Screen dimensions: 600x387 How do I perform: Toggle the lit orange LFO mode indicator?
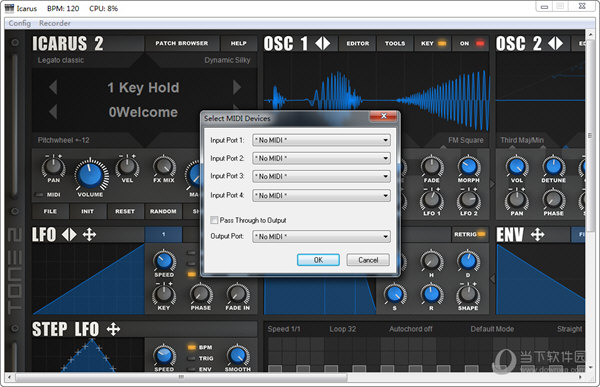[x=191, y=274]
